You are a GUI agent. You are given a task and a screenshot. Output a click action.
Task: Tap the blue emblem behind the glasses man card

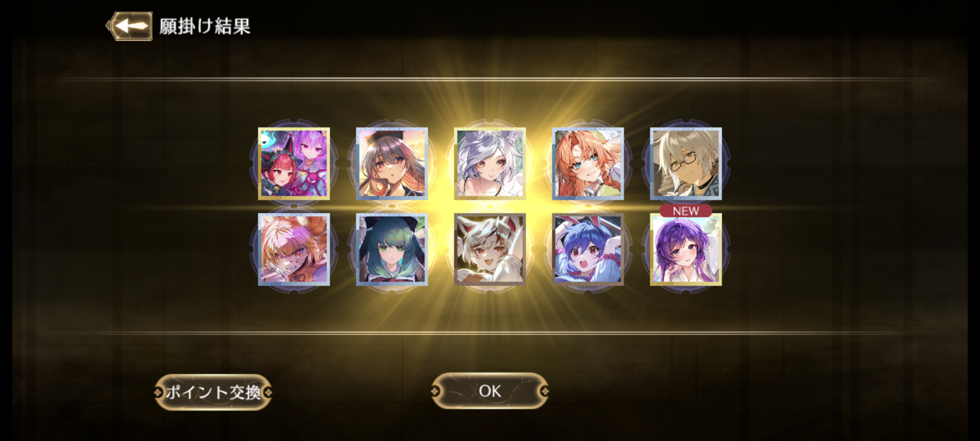click(726, 163)
